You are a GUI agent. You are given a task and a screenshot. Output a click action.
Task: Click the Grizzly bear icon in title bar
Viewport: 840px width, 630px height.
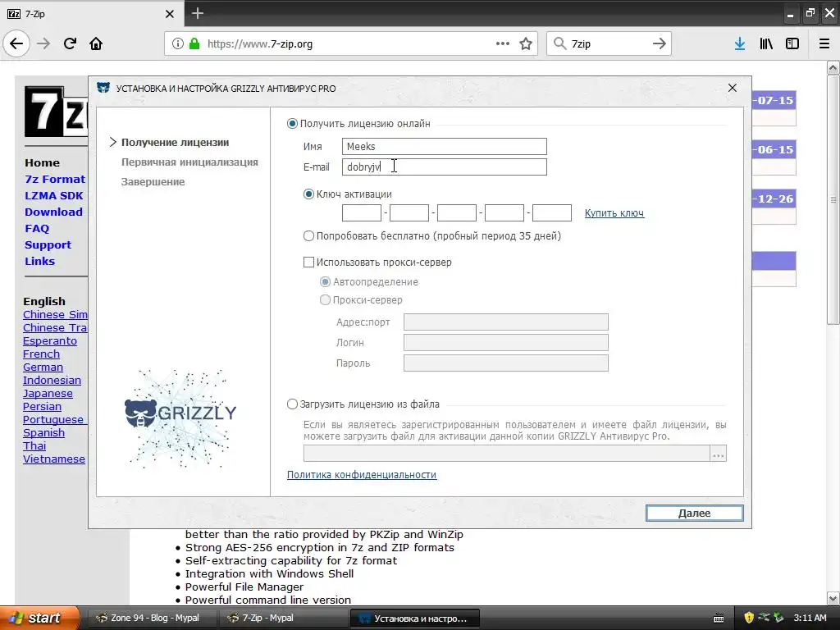(x=103, y=88)
